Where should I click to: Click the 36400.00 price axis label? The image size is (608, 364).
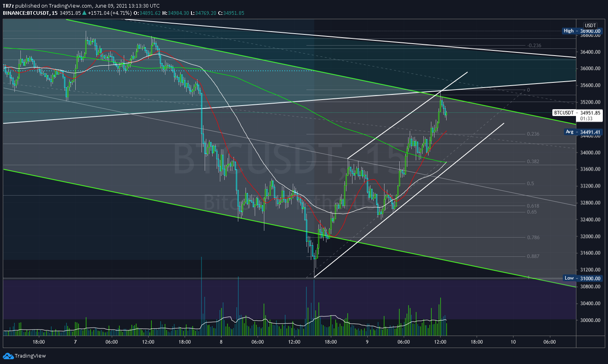coord(590,52)
